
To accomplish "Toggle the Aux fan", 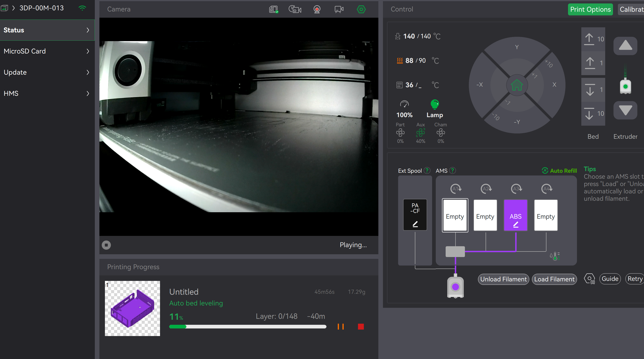I will coord(421,133).
